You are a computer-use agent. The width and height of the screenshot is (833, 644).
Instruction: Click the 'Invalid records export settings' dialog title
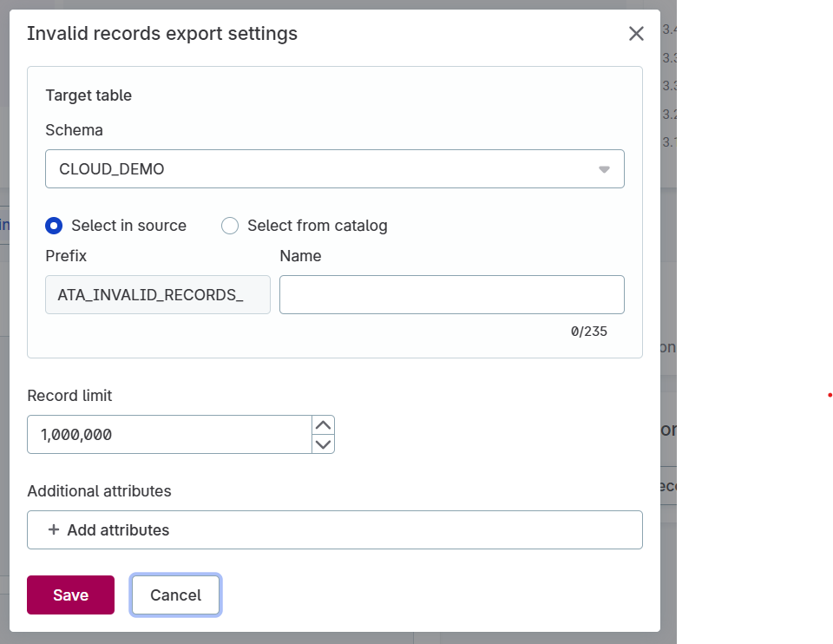(x=163, y=33)
